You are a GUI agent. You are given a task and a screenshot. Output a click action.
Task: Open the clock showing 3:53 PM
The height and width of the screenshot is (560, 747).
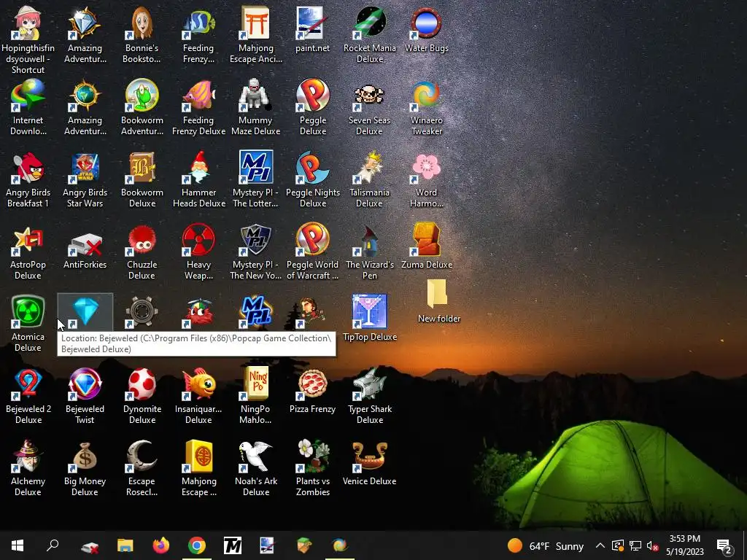684,545
